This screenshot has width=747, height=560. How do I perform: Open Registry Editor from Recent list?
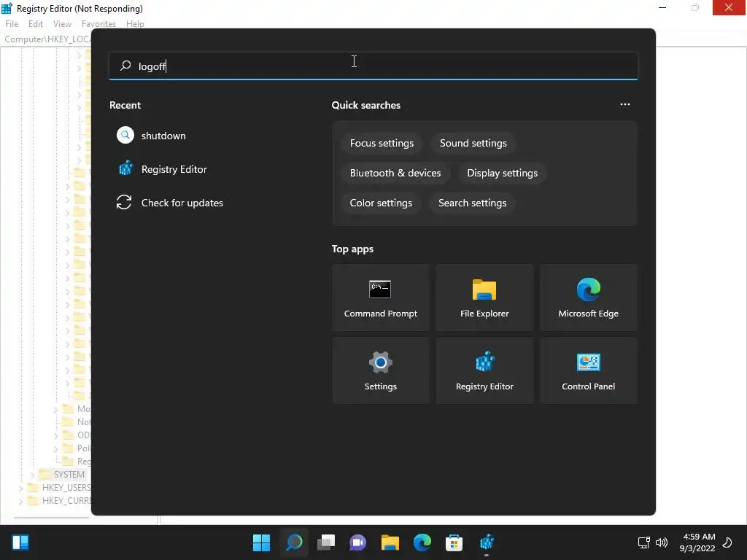(174, 169)
